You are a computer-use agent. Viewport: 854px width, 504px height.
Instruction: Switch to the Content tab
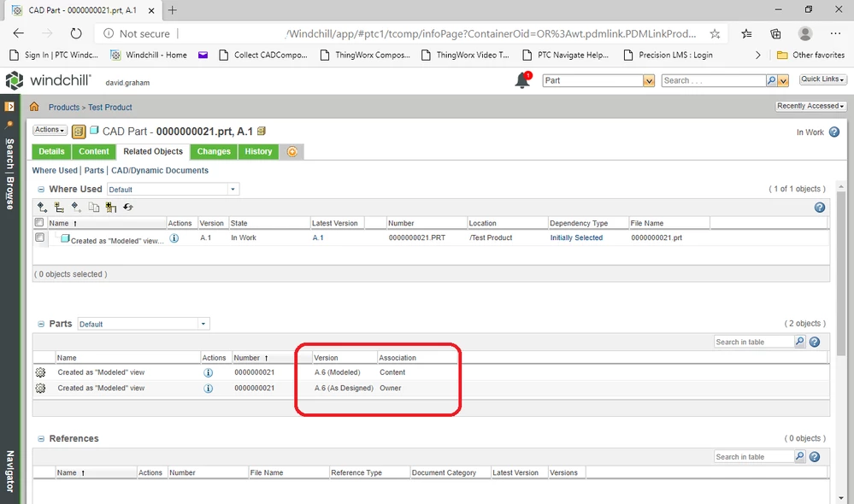coord(94,152)
